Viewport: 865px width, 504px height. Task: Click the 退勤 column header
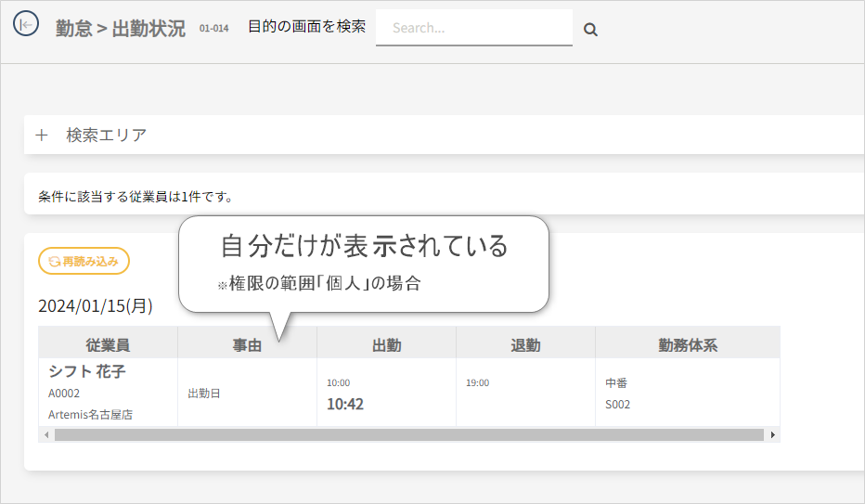click(x=525, y=345)
